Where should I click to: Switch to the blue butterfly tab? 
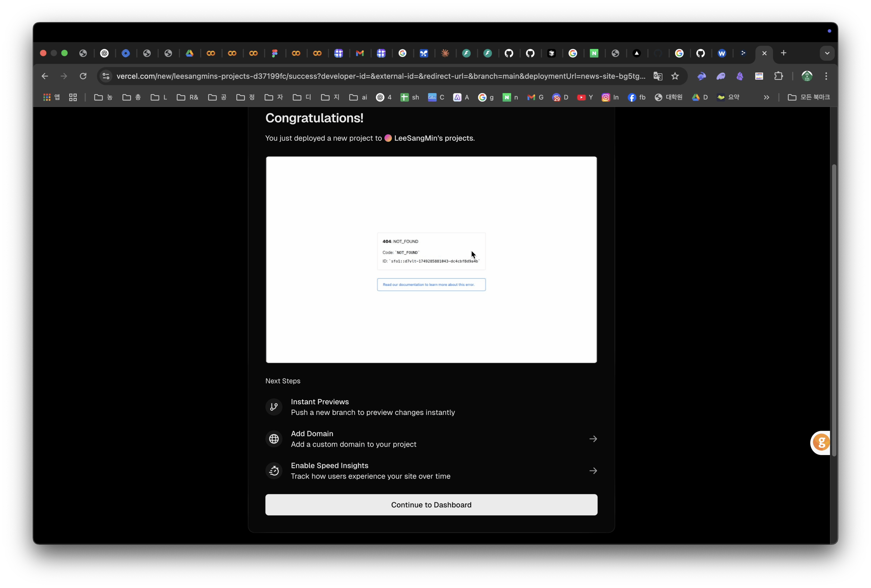click(423, 53)
